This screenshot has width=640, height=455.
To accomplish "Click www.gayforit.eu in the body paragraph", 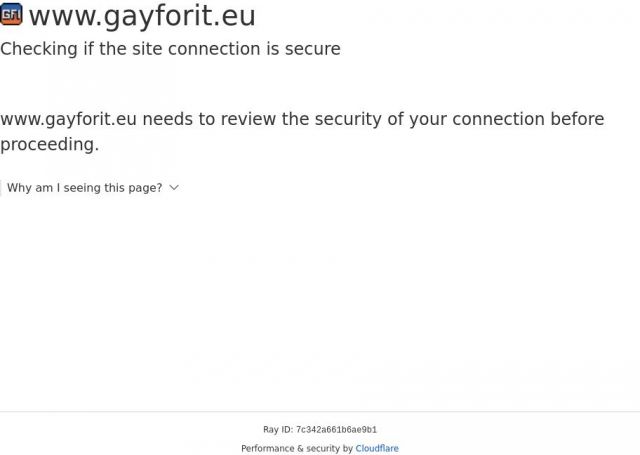I will pyautogui.click(x=68, y=120).
